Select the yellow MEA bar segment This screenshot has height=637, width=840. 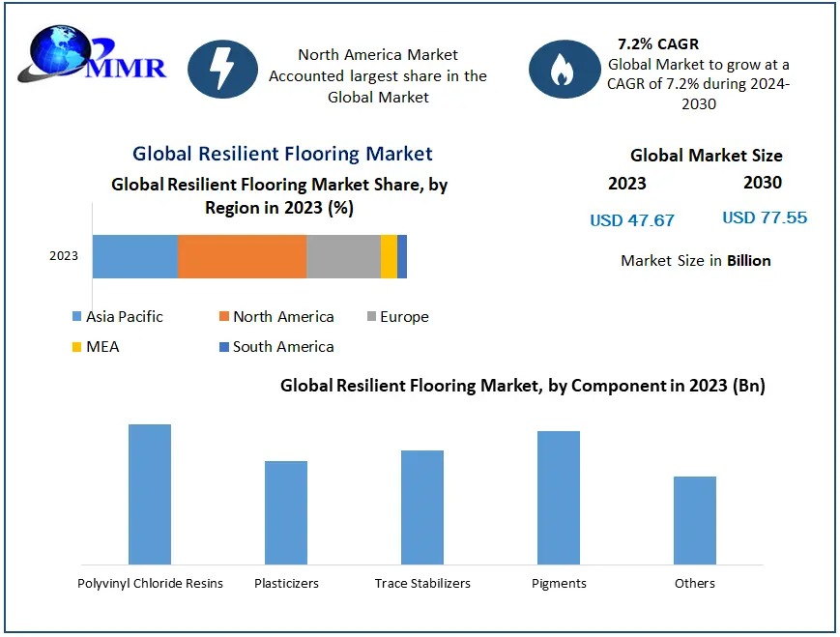[x=389, y=256]
